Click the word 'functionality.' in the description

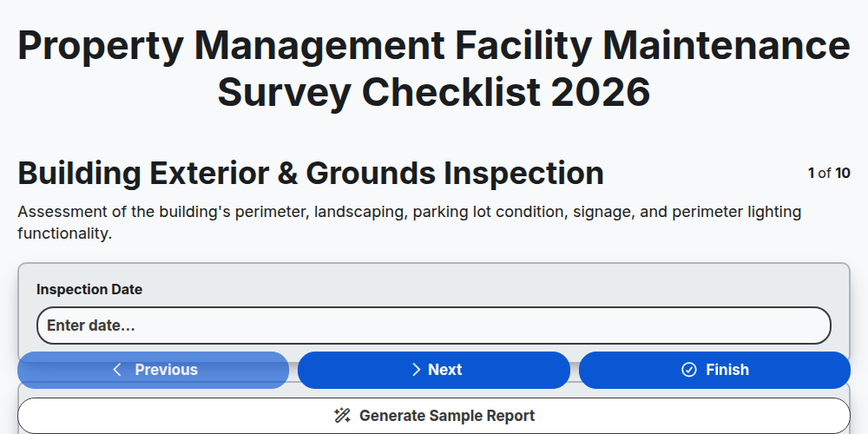tap(65, 233)
